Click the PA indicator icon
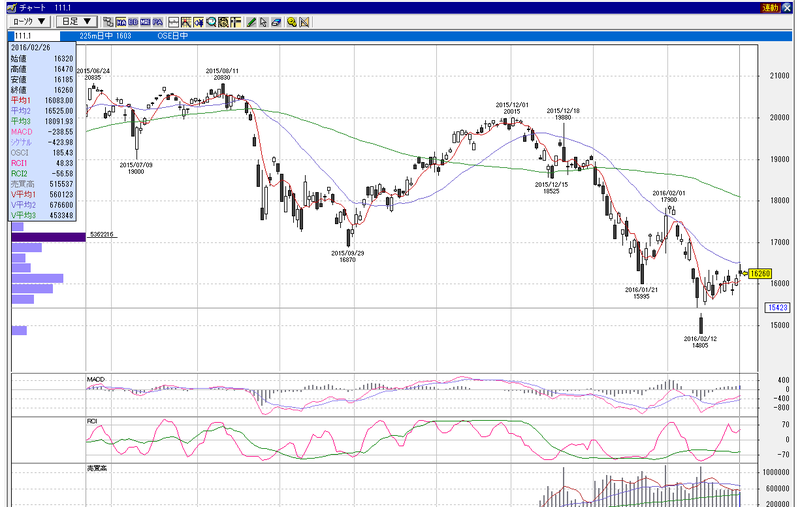Image resolution: width=800 pixels, height=507 pixels. coord(158,22)
